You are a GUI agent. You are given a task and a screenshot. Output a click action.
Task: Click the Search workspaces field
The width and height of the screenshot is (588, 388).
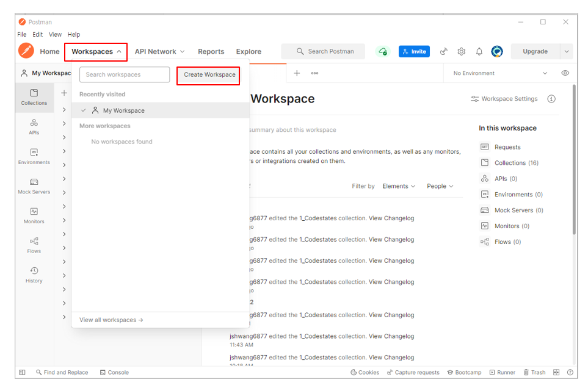pyautogui.click(x=125, y=74)
